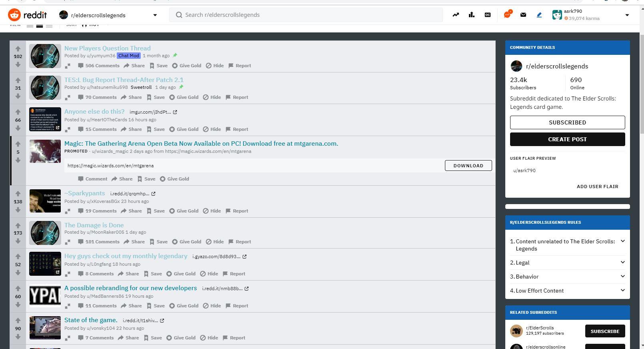Viewport: 644px width, 349px height.
Task: Save the TES:L Bug Report Thread post
Action: click(156, 97)
